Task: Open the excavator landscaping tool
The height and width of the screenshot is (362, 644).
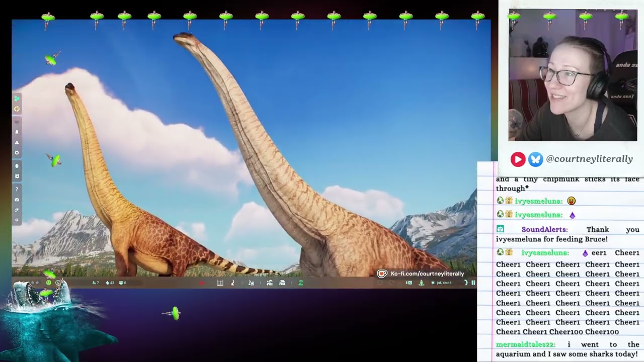Action: point(251,283)
